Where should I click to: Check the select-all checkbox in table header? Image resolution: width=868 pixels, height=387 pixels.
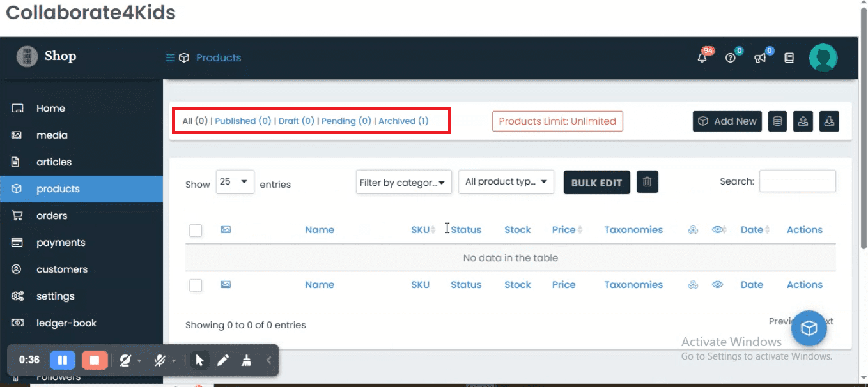tap(196, 230)
